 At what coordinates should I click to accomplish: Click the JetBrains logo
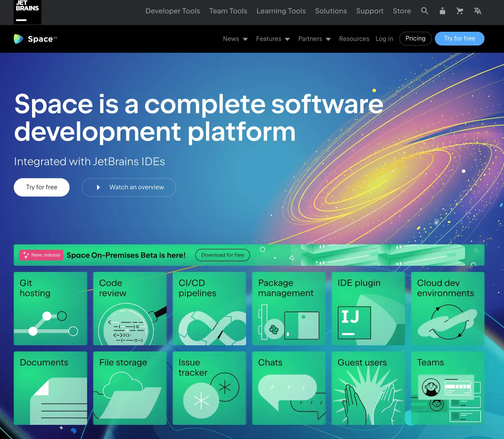coord(27,11)
